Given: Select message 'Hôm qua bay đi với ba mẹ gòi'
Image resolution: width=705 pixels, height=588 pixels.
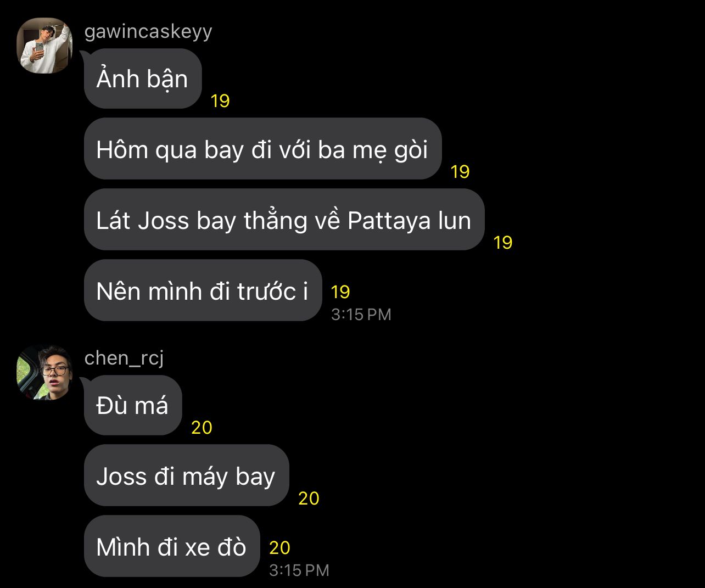Looking at the screenshot, I should click(x=262, y=149).
